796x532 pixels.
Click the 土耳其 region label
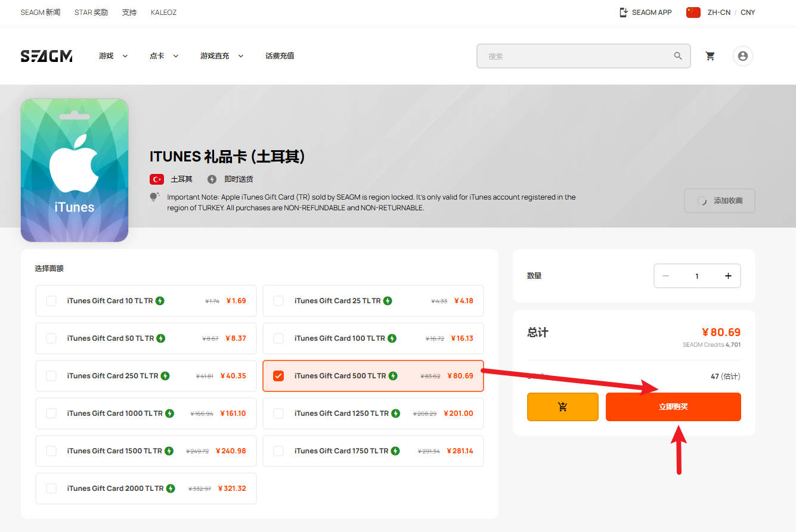pos(182,179)
